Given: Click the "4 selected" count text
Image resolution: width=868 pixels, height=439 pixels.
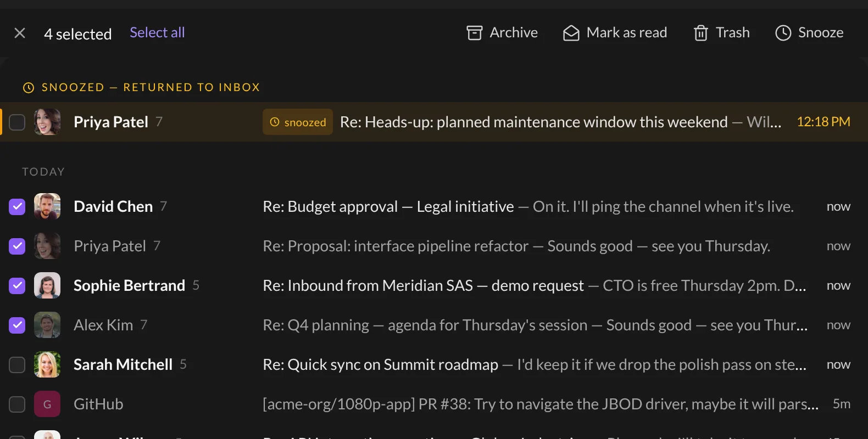Looking at the screenshot, I should pos(78,34).
